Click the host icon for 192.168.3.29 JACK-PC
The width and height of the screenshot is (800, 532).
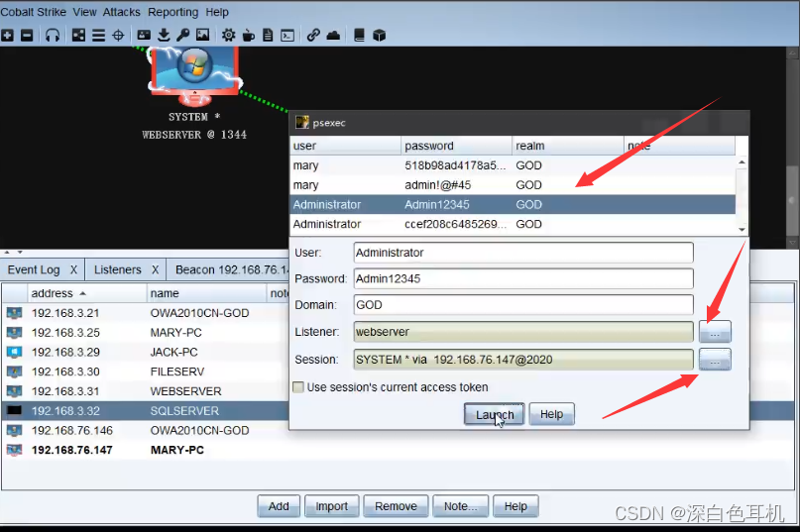tap(14, 352)
